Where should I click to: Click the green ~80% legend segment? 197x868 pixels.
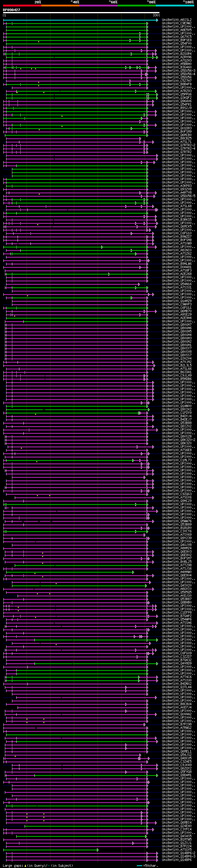coord(136,6)
